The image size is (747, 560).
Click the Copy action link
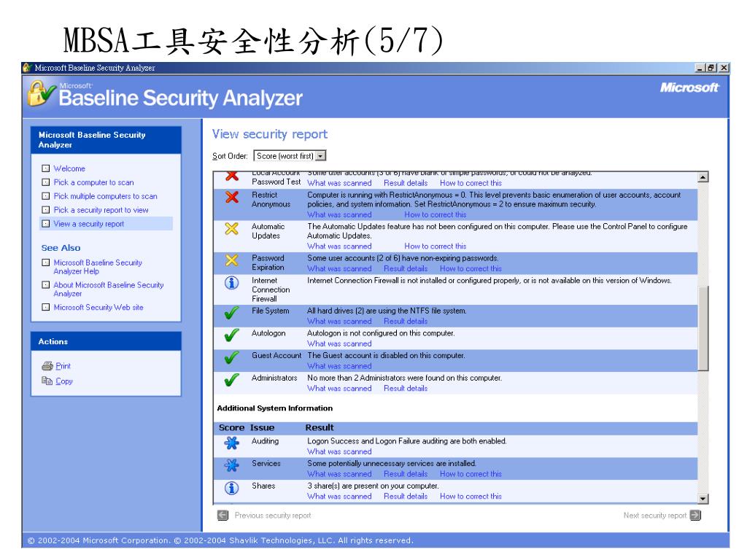(x=64, y=381)
